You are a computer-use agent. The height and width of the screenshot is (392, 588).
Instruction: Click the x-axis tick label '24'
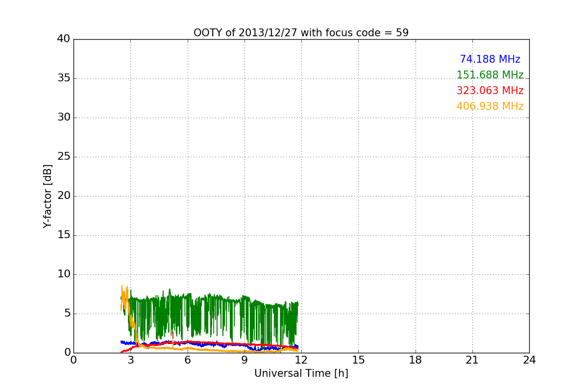pos(529,360)
